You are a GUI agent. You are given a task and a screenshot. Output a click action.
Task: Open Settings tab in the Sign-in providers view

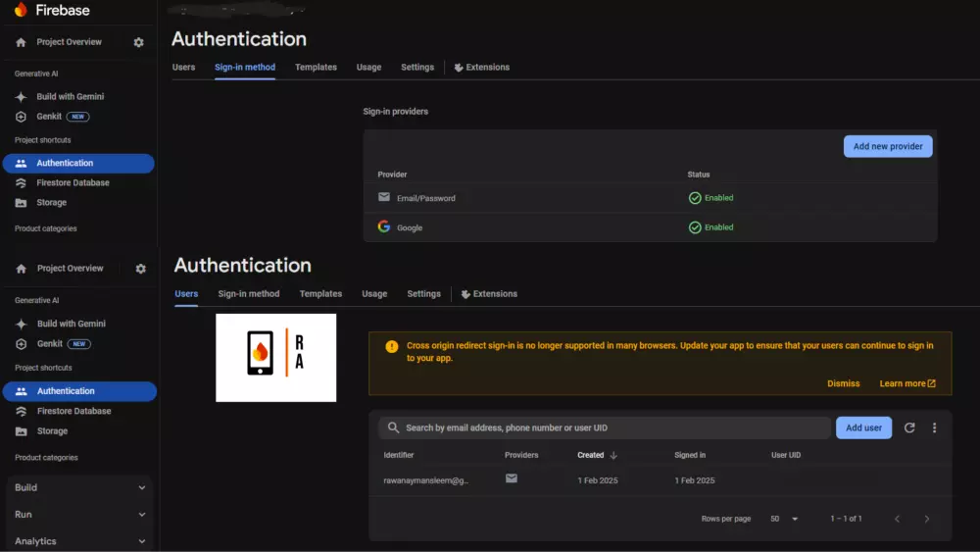417,67
